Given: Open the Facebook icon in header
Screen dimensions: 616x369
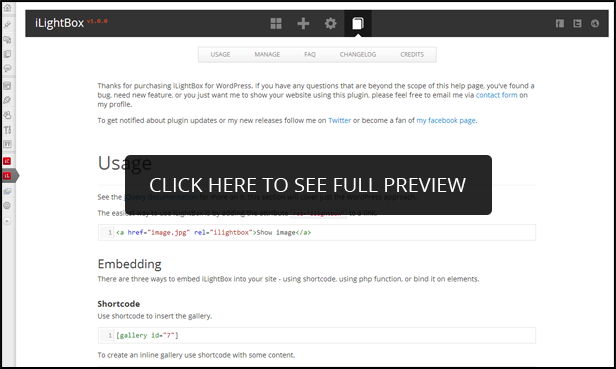Looking at the screenshot, I should 560,24.
